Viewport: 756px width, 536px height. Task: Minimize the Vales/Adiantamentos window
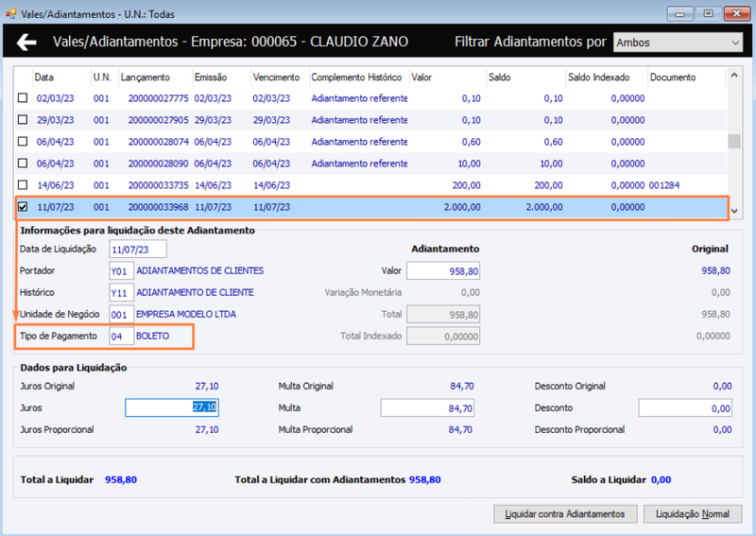(x=679, y=13)
